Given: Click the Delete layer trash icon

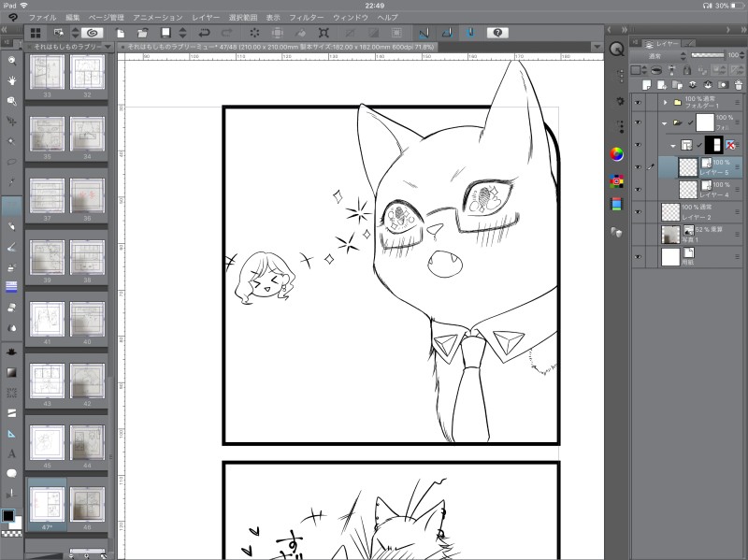Looking at the screenshot, I should [x=738, y=85].
